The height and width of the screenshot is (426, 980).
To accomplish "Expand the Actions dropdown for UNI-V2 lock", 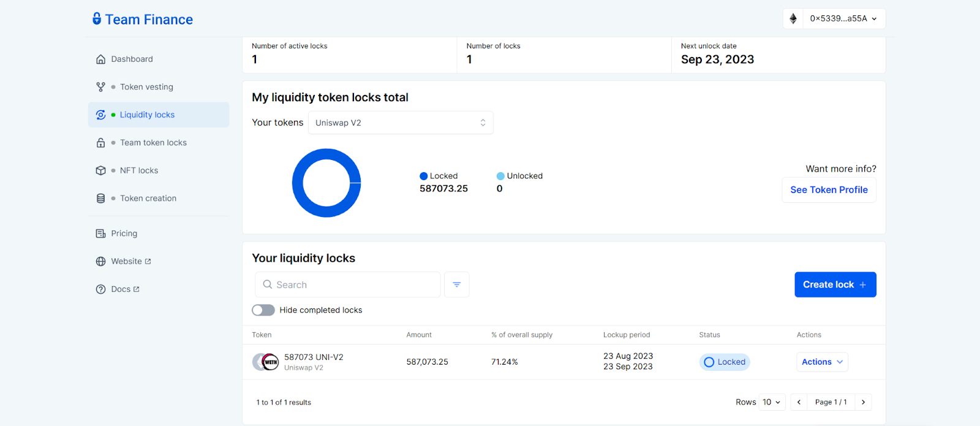I will point(822,362).
